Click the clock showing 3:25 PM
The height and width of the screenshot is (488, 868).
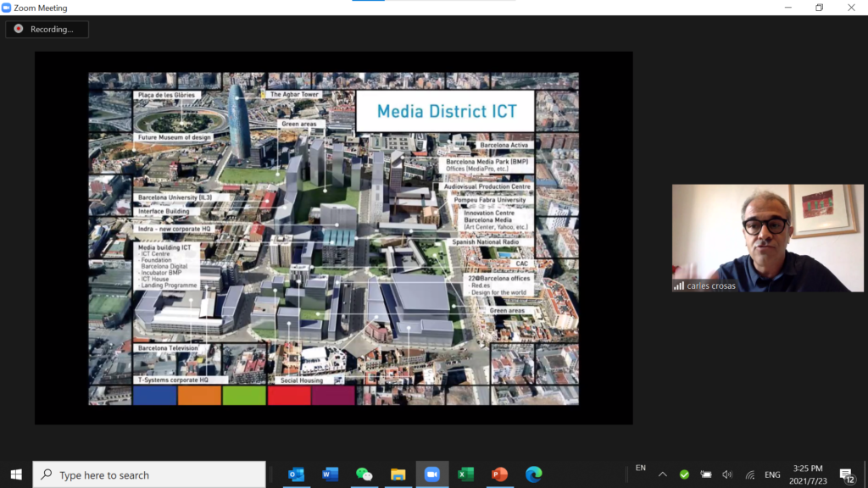[x=807, y=474]
